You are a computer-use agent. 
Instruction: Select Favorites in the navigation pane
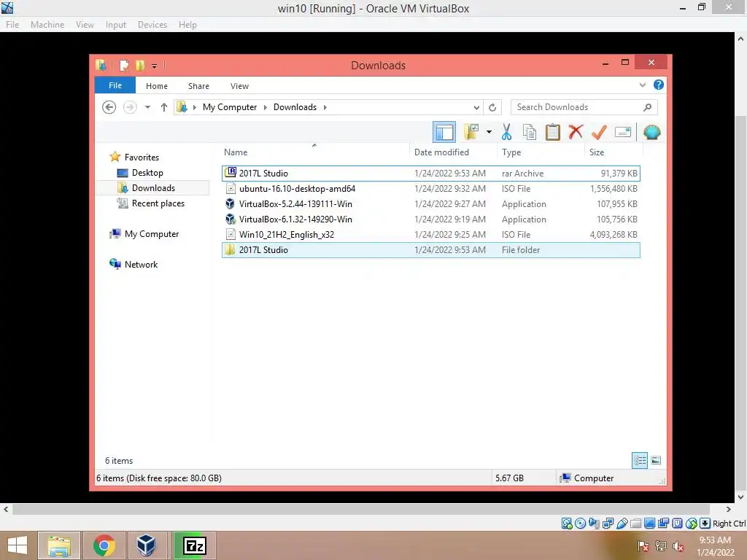pos(142,157)
